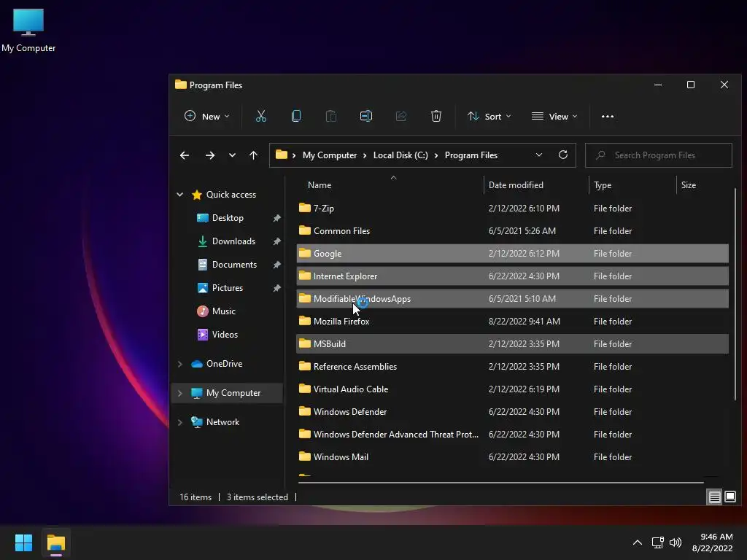747x560 pixels.
Task: Switch to large thumbnails view icon
Action: tap(729, 497)
